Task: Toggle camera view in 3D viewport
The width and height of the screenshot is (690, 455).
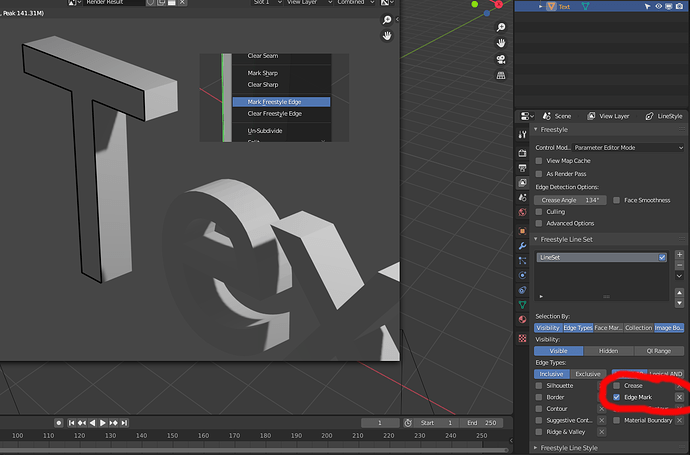Action: (501, 59)
